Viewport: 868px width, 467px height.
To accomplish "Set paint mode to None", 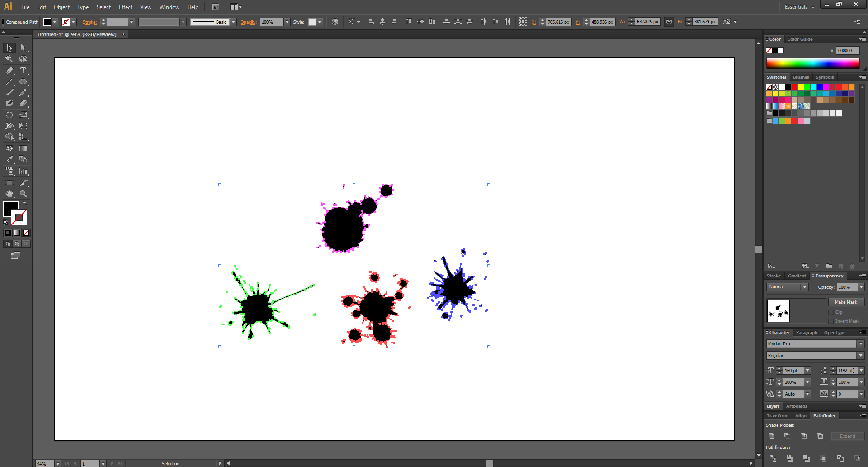I will click(26, 233).
